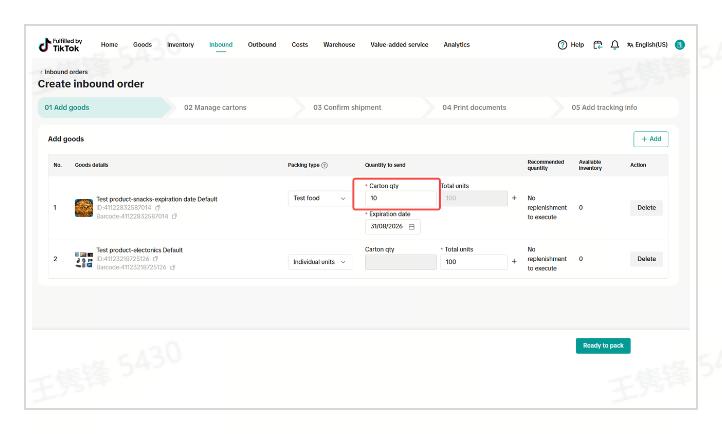
Task: Open the Individual units packing type dropdown
Action: [x=320, y=261]
